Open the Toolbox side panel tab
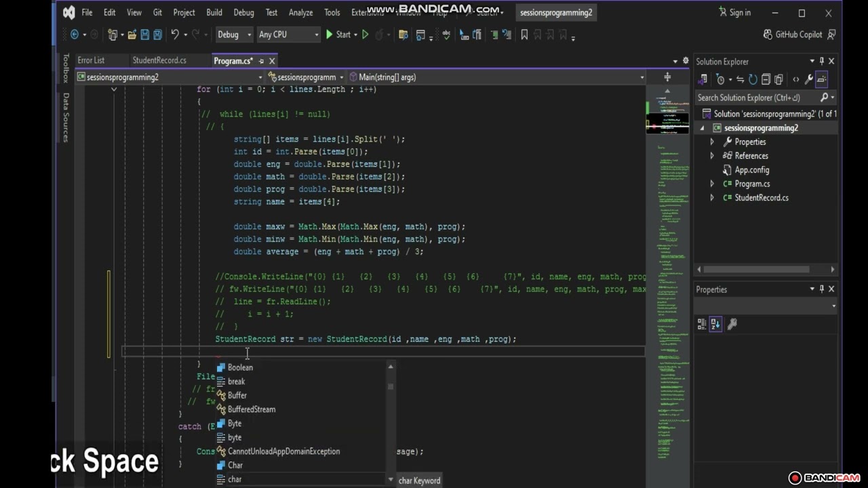868x488 pixels. point(66,68)
